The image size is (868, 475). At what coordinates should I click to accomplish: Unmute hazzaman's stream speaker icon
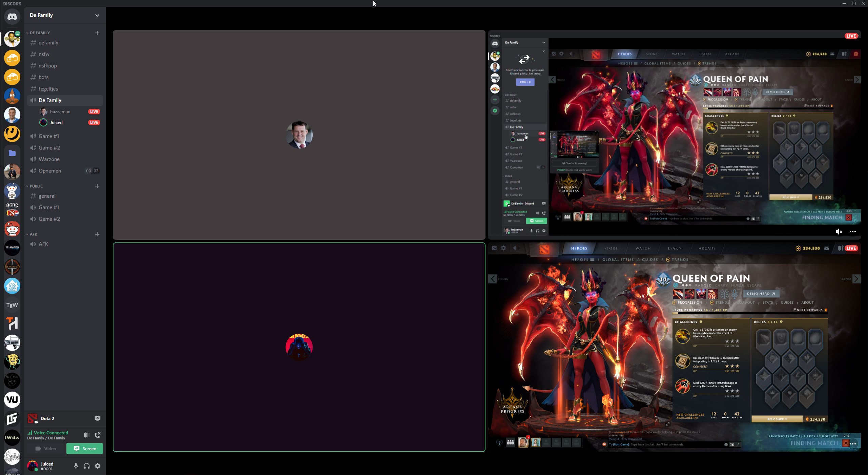839,232
